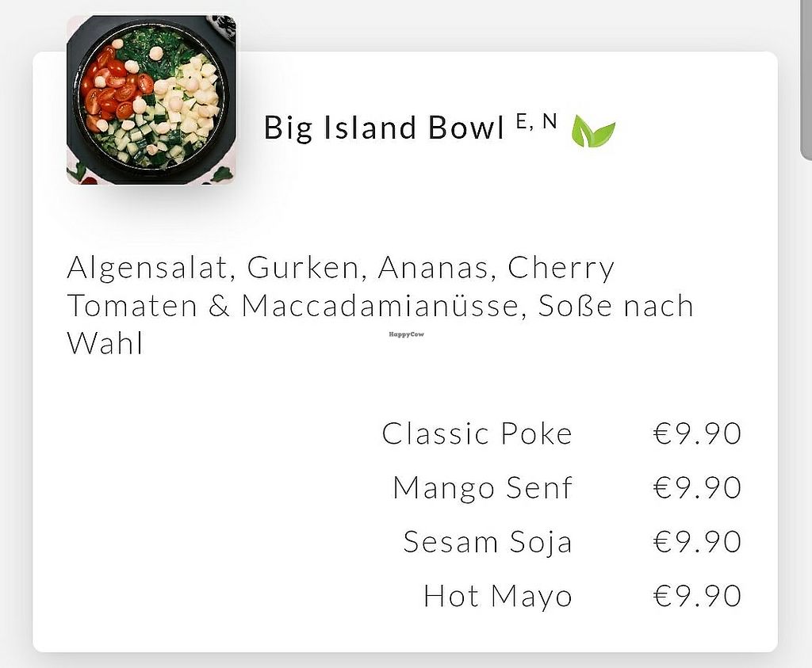Screen dimensions: 812x668
Task: Click the green vegan leaf icon
Action: tap(593, 132)
